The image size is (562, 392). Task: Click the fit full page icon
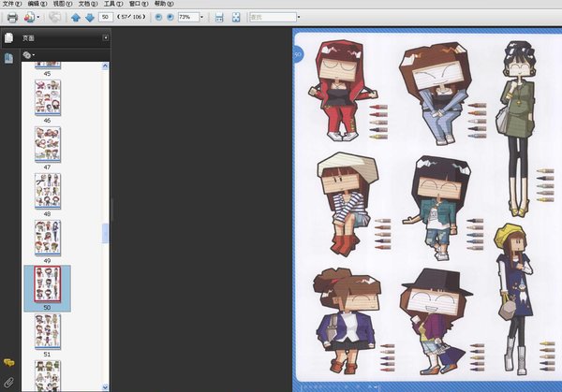[x=236, y=17]
